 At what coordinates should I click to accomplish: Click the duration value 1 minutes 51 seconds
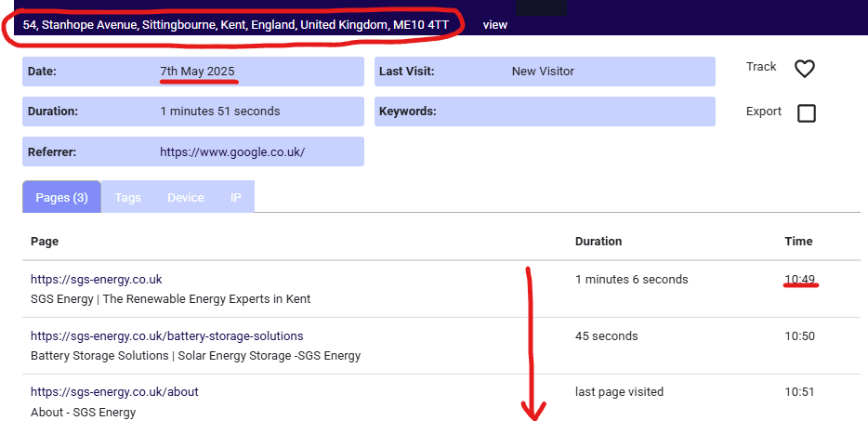[219, 112]
